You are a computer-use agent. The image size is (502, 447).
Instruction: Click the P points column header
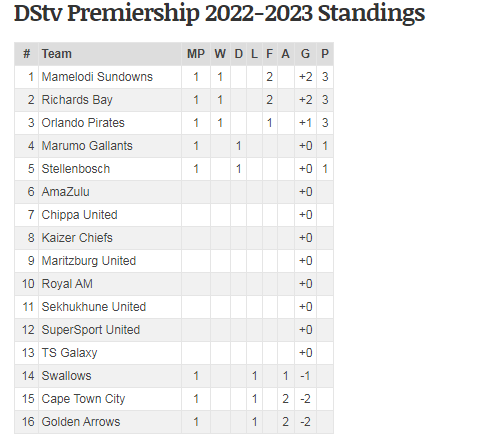325,54
